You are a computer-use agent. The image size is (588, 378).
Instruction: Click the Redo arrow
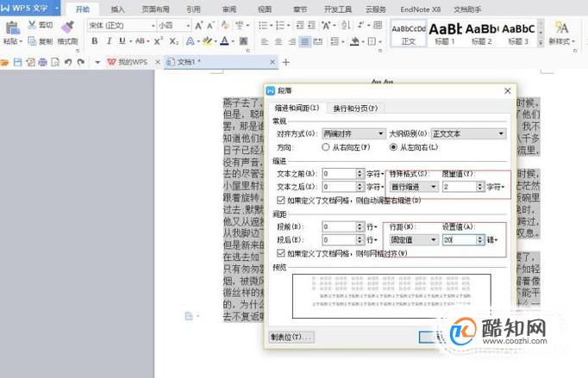(x=81, y=62)
